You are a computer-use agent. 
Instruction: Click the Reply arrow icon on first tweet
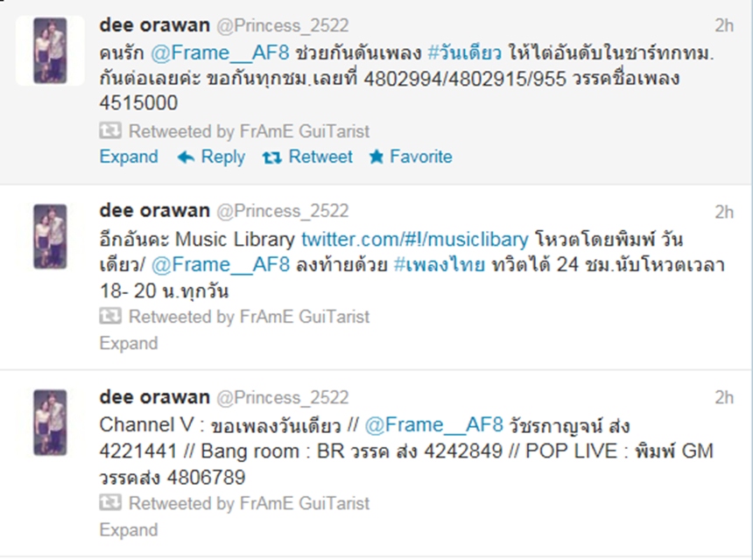click(186, 157)
